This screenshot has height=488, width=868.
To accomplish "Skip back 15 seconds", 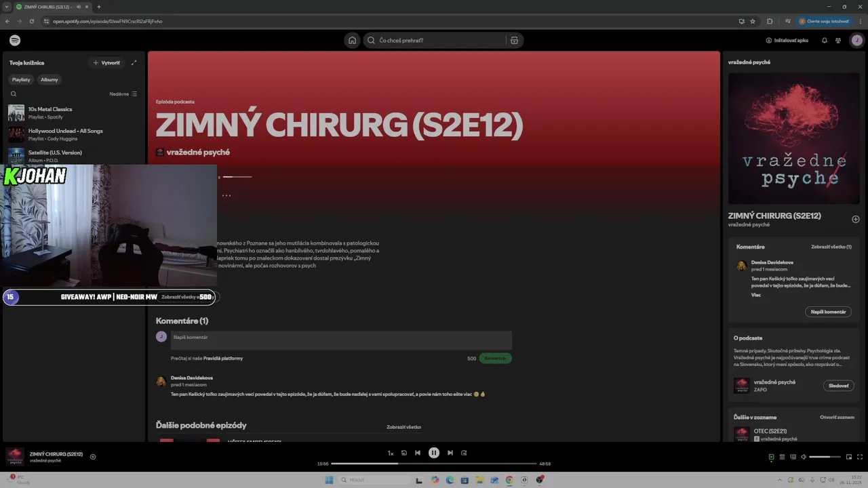I will tap(404, 453).
